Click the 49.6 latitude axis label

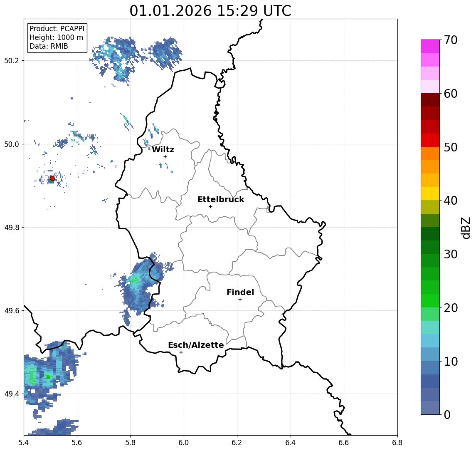[x=12, y=311]
